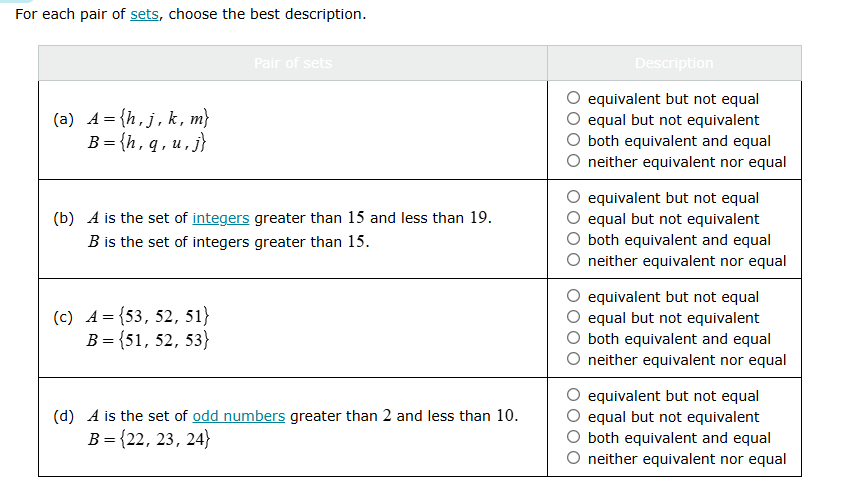Pick 'equivalent but not equal' for pair (c)

point(574,297)
